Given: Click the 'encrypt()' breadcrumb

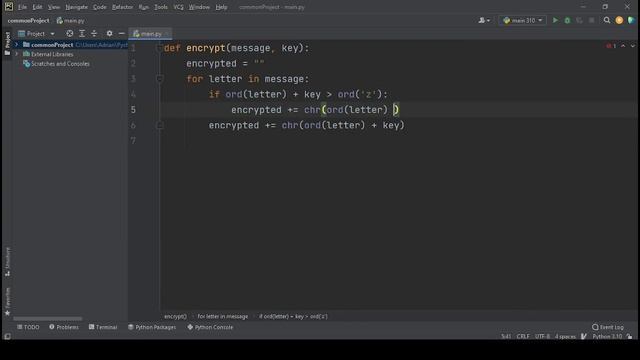Looking at the screenshot, I should tap(176, 316).
